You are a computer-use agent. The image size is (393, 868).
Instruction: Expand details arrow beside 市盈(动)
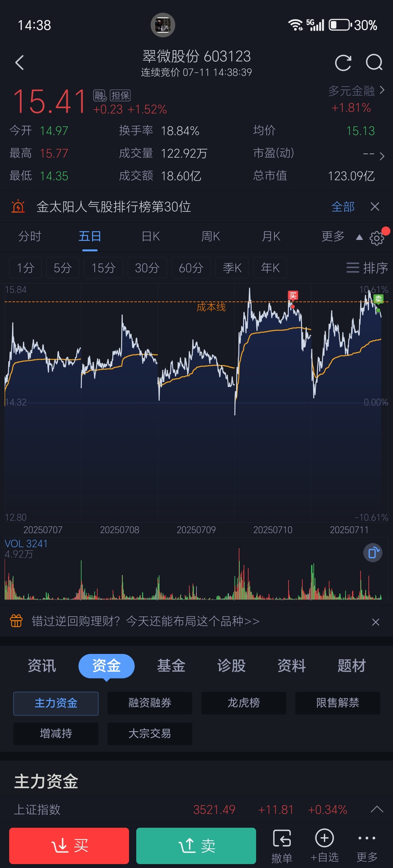point(382,156)
